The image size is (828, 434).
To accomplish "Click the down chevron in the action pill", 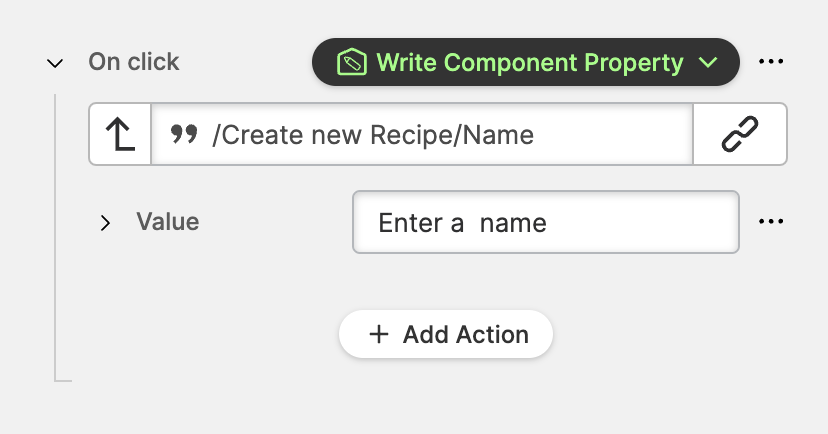I will click(708, 63).
